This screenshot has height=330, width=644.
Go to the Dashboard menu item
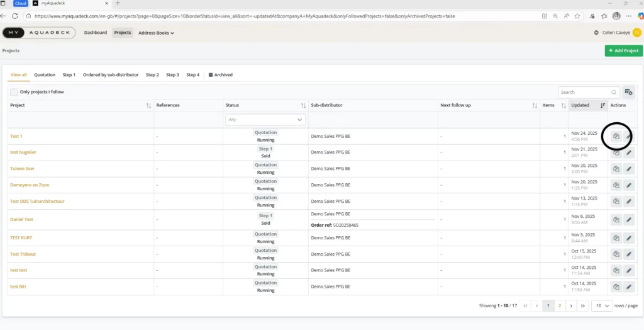tap(96, 33)
